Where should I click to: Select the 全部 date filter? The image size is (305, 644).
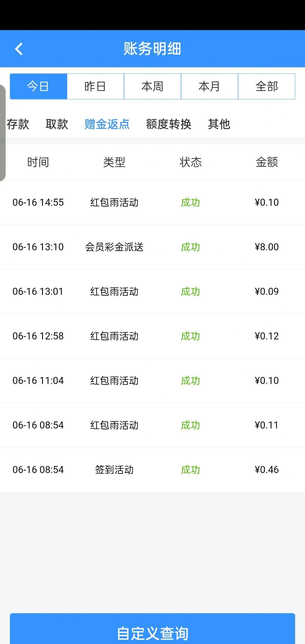click(x=267, y=86)
